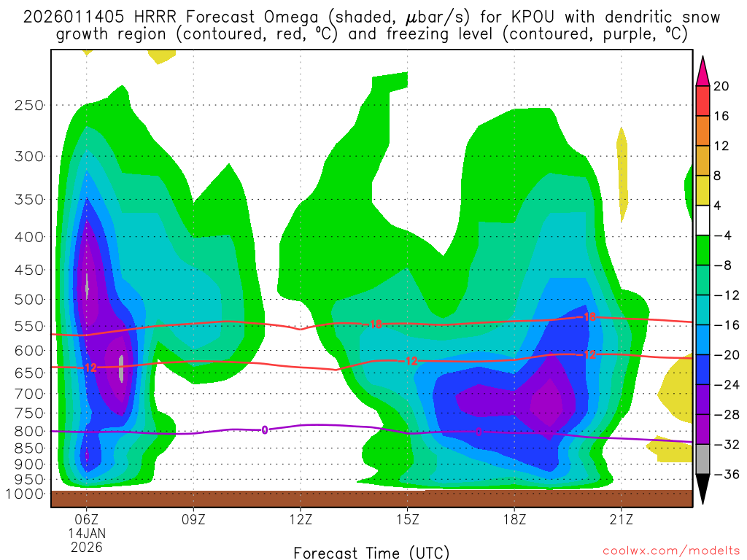747x560 pixels.
Task: Click the 21Z time axis label
Action: 622,519
